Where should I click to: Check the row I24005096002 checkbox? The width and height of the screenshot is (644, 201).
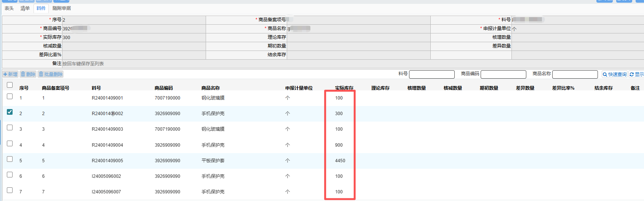click(10, 175)
